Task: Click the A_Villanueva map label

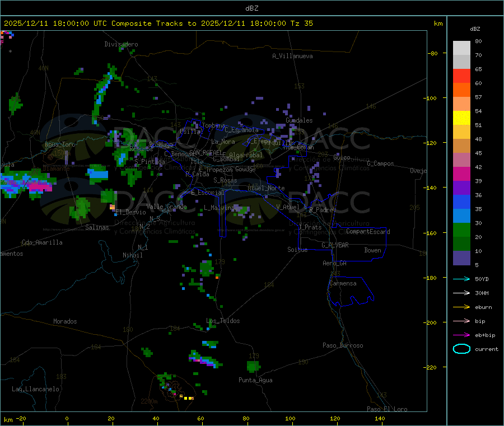Action: click(x=292, y=56)
